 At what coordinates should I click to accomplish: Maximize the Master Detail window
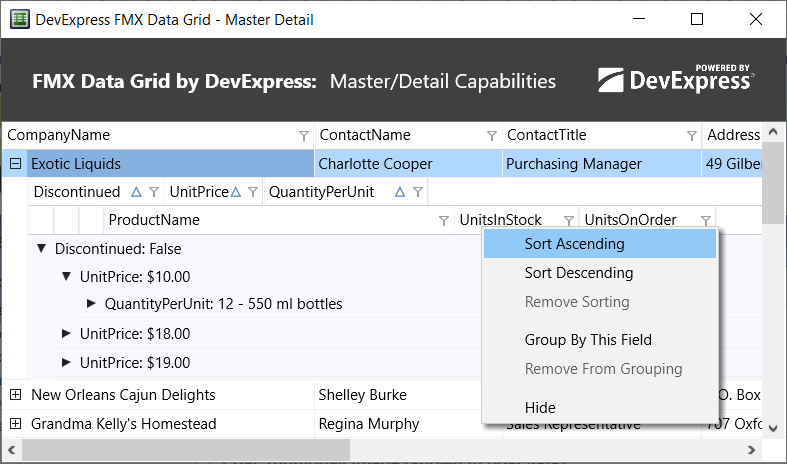(x=697, y=19)
